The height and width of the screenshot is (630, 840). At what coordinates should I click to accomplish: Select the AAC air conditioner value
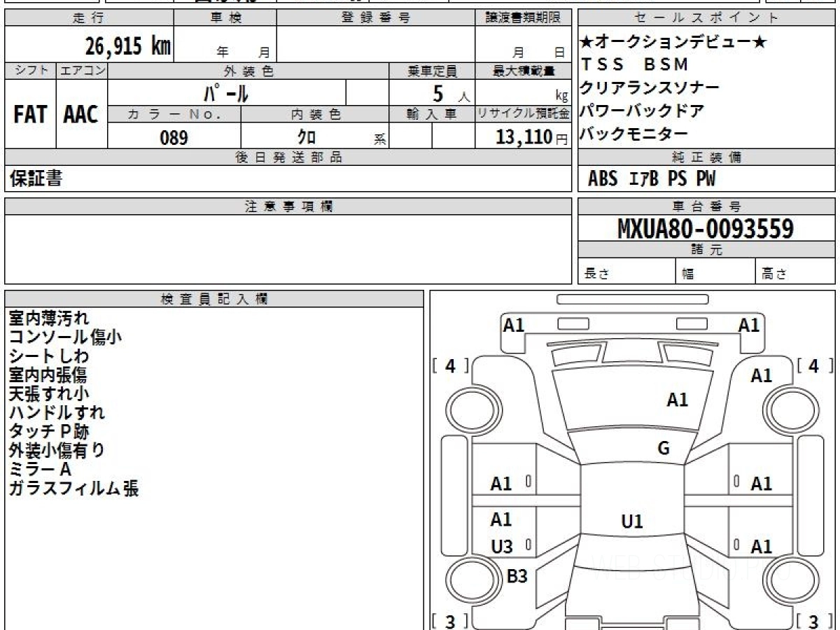click(81, 115)
